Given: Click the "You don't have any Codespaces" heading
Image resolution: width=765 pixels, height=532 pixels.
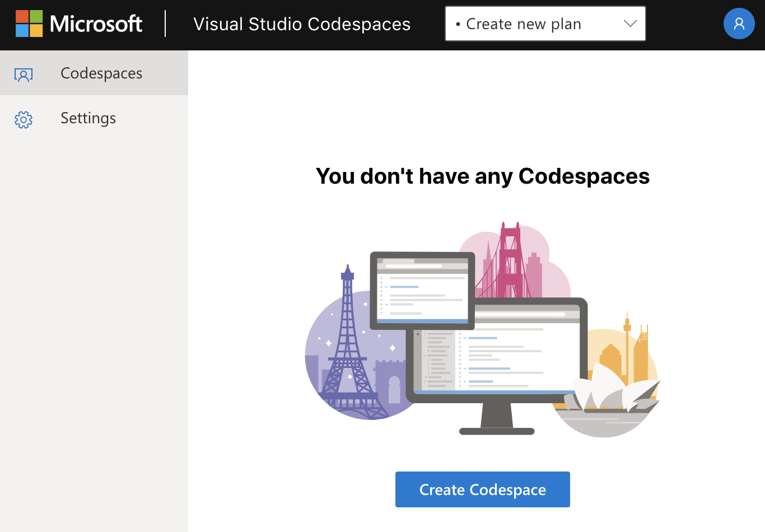Looking at the screenshot, I should (x=483, y=176).
